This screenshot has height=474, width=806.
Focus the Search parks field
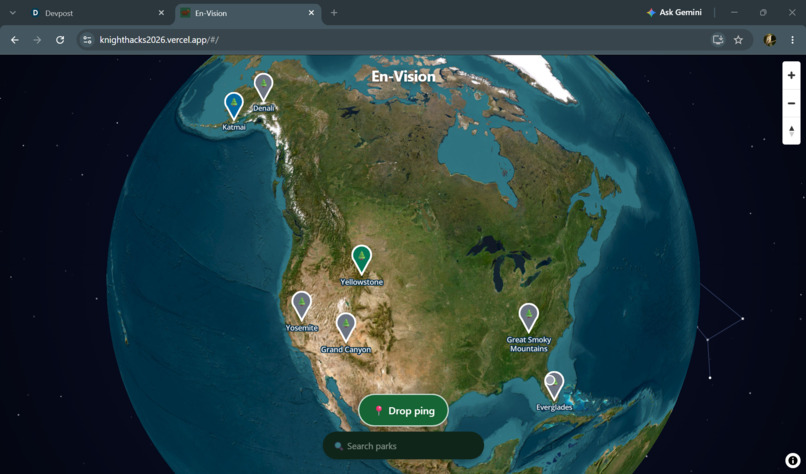pos(404,446)
